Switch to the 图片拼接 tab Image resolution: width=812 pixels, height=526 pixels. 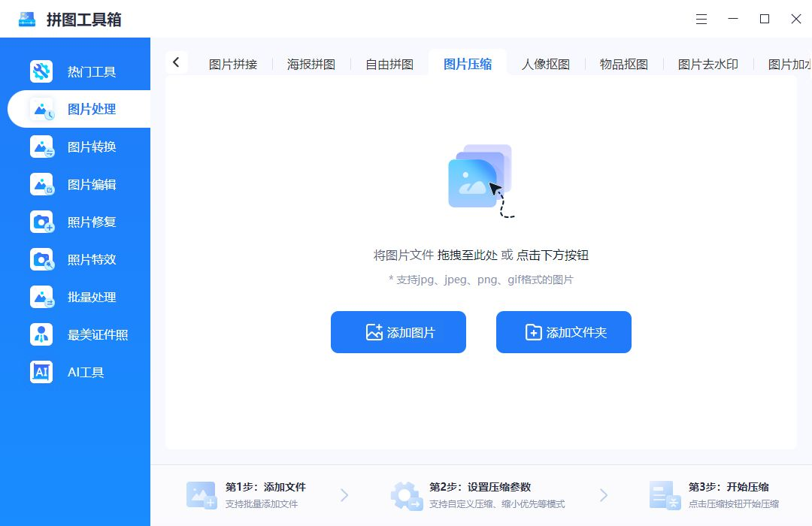tap(233, 64)
